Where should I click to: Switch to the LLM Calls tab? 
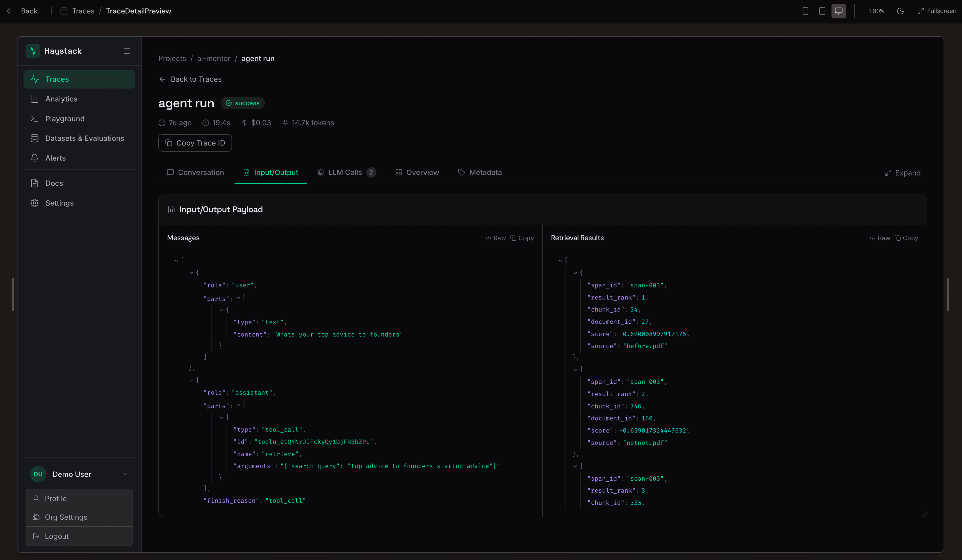[347, 173]
